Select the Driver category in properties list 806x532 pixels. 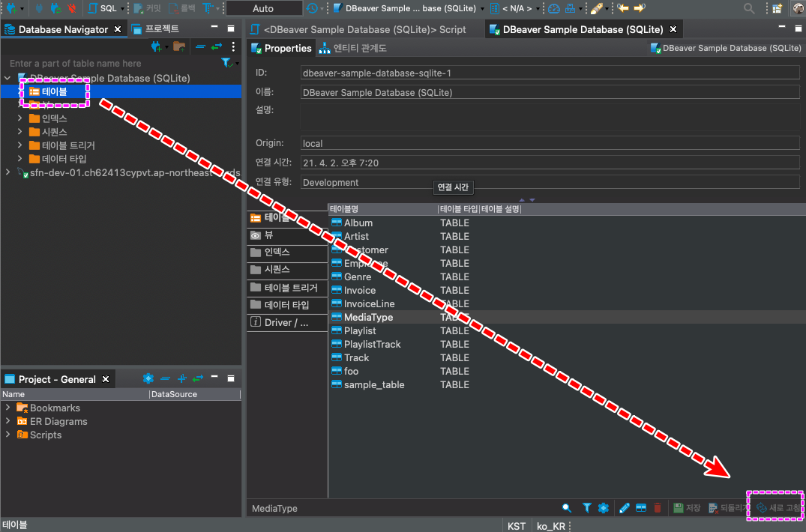287,322
